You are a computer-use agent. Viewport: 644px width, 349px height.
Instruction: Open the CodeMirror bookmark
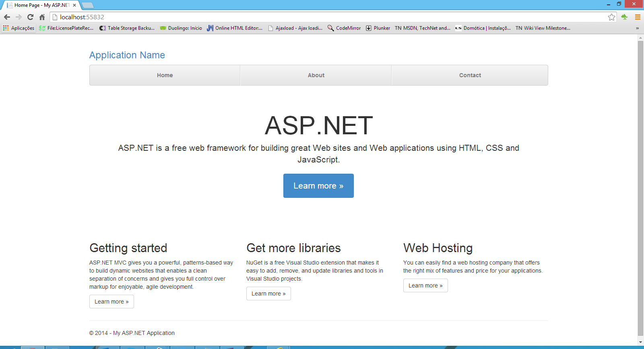[344, 28]
